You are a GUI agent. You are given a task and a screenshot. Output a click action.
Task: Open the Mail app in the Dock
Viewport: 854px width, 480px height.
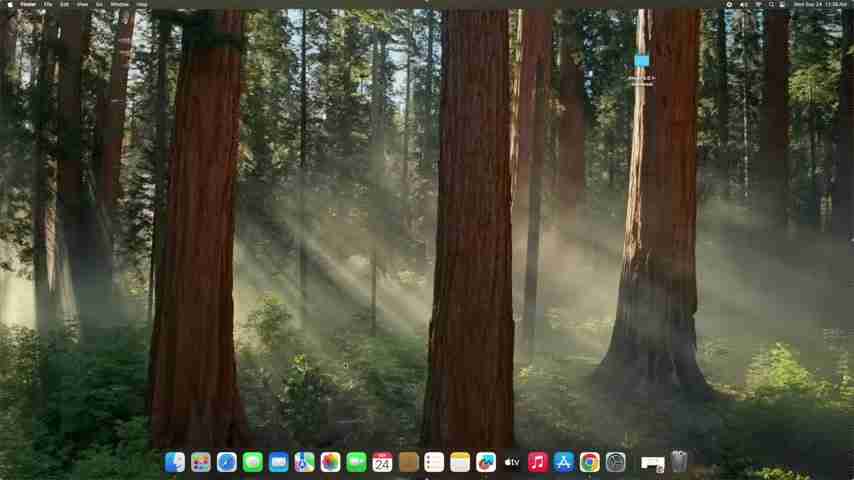[x=278, y=462]
